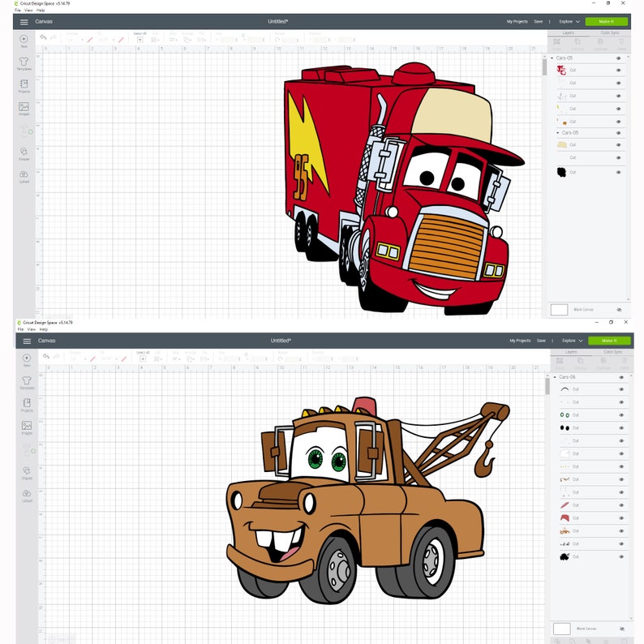Image resolution: width=644 pixels, height=644 pixels.
Task: Toggle Blank Canvas visibility in bottom window
Action: pyautogui.click(x=622, y=629)
